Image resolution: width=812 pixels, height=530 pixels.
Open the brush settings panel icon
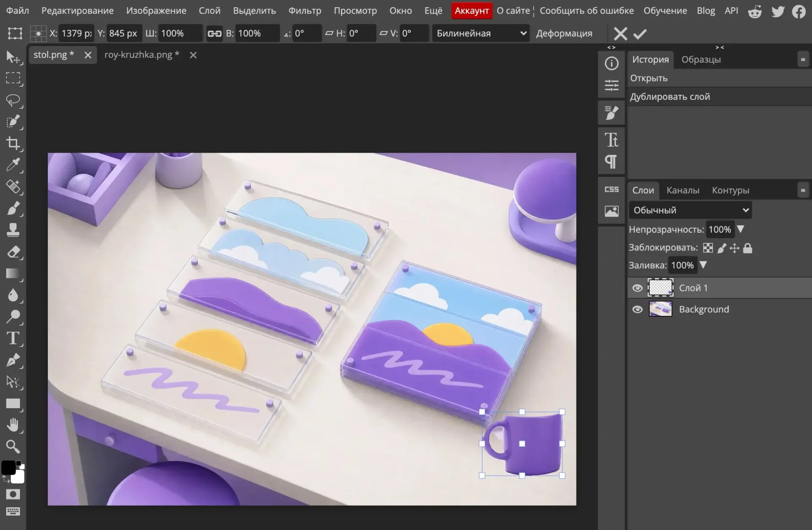pos(612,113)
